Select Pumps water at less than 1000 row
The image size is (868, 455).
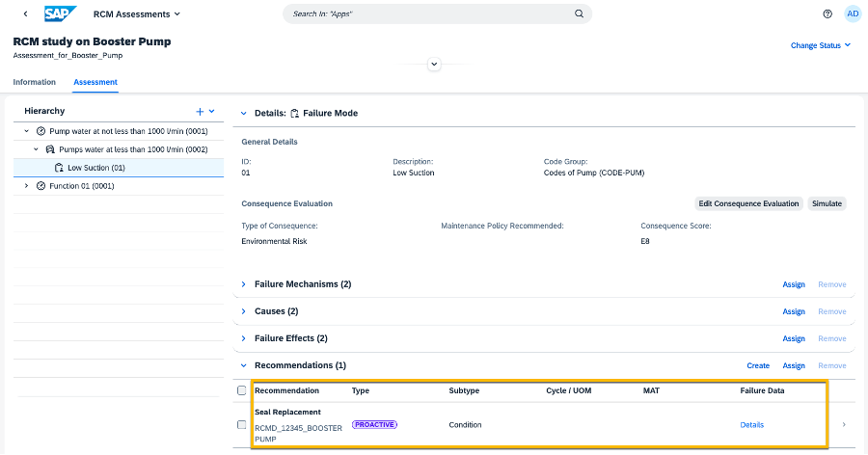[x=119, y=149]
